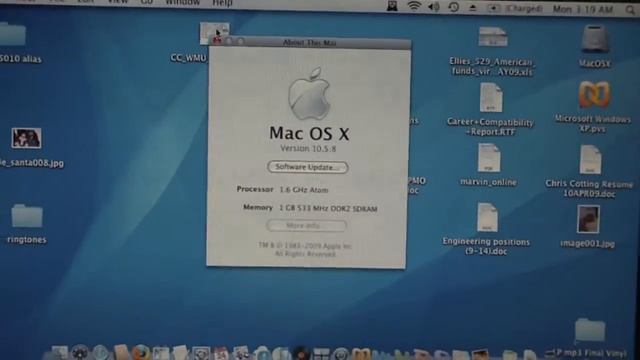Select the MacOSX drive icon
Screen dimensions: 640x360
[x=595, y=39]
